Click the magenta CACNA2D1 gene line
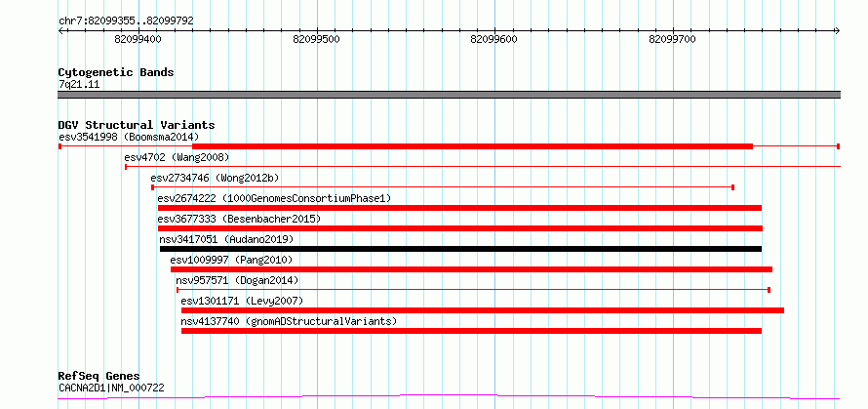 (449, 397)
